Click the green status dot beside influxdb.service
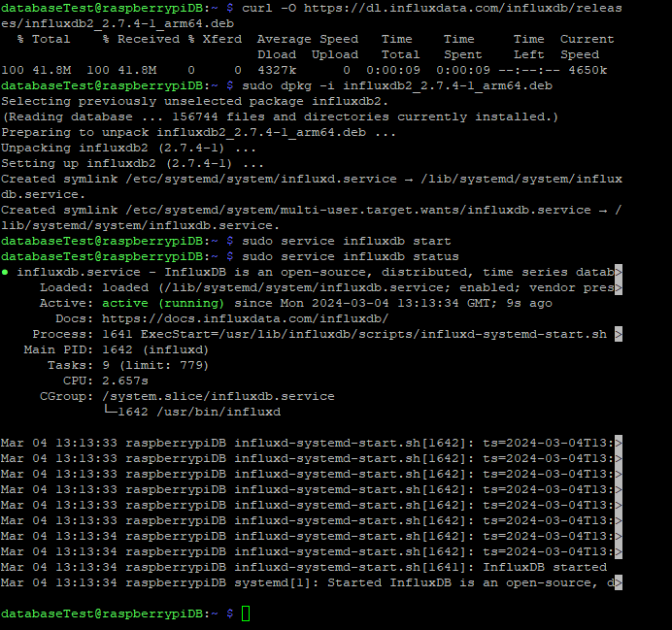This screenshot has height=630, width=672. (x=5, y=272)
